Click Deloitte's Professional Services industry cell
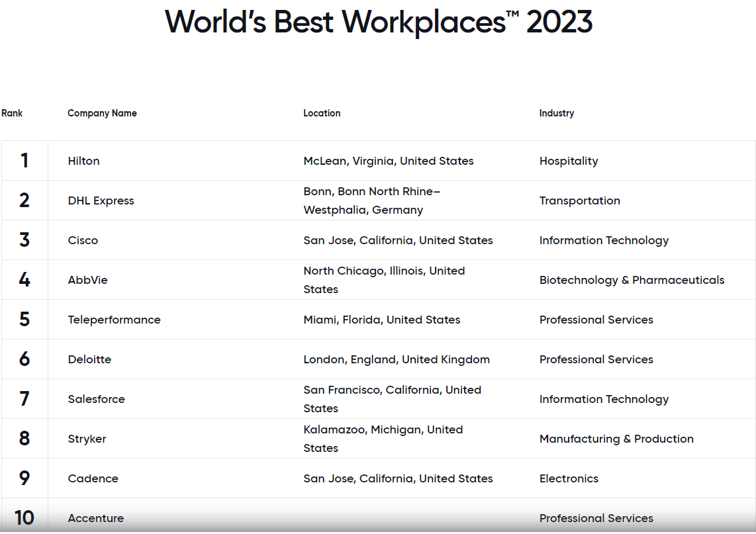This screenshot has height=534, width=756. click(596, 359)
